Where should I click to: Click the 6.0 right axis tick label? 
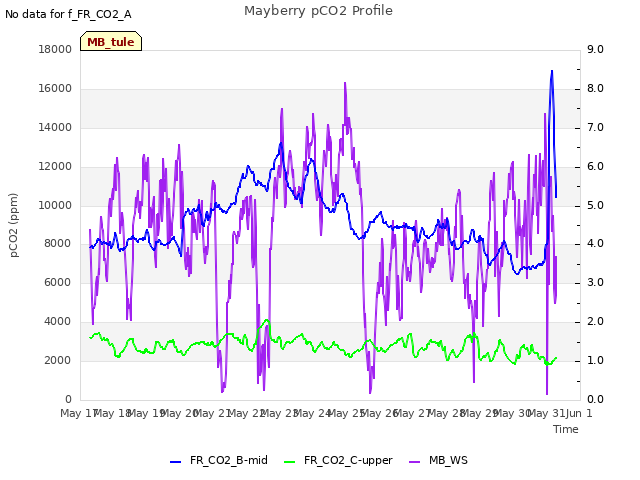(595, 167)
